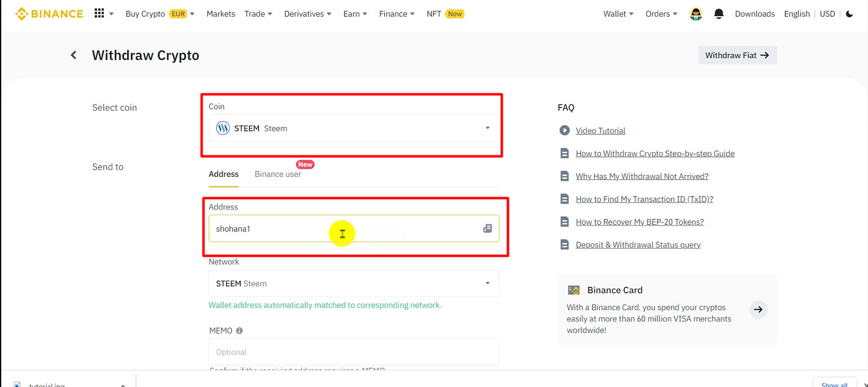The image size is (868, 387).
Task: Click document icon beside Step-by-step Guide
Action: coord(565,154)
